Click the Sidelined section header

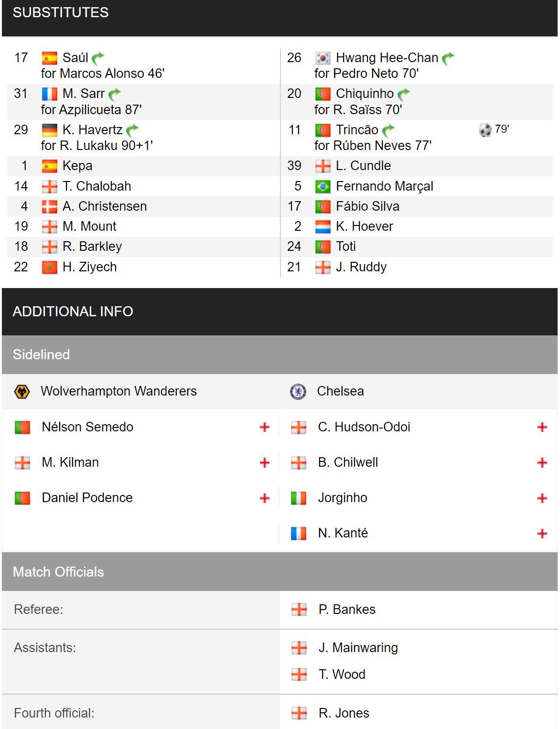coord(280,355)
